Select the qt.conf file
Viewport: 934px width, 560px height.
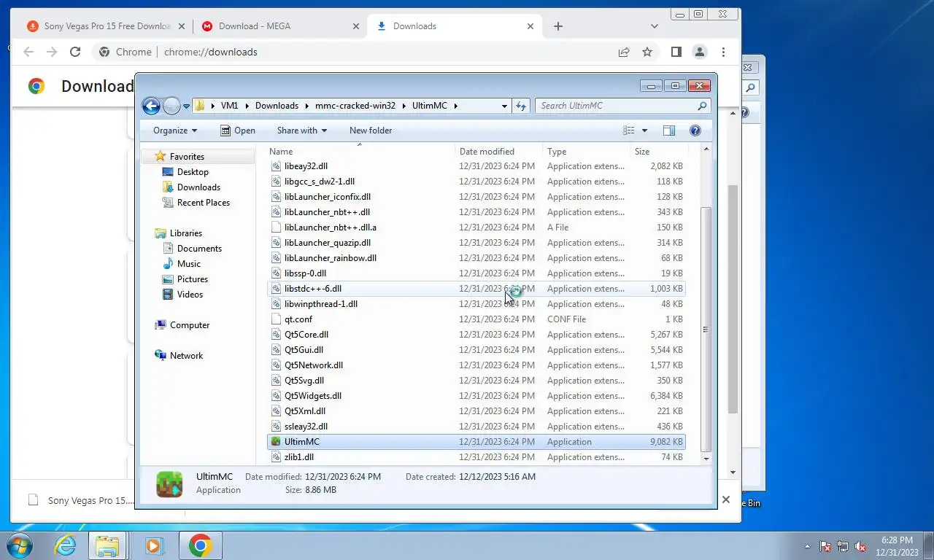(476, 319)
